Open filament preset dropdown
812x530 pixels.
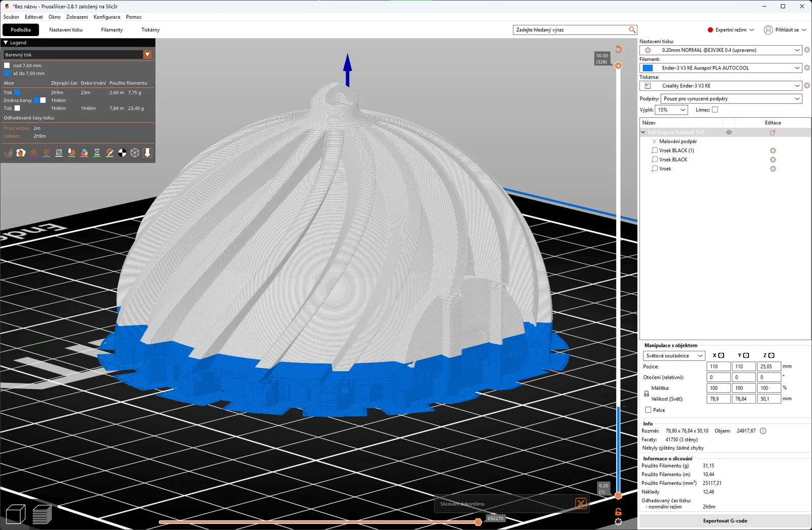(x=721, y=68)
